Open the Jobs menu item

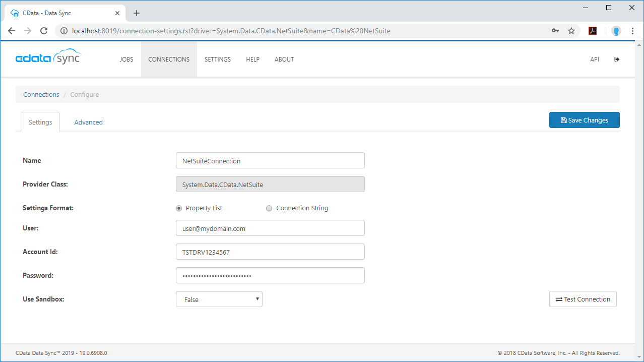(x=126, y=59)
